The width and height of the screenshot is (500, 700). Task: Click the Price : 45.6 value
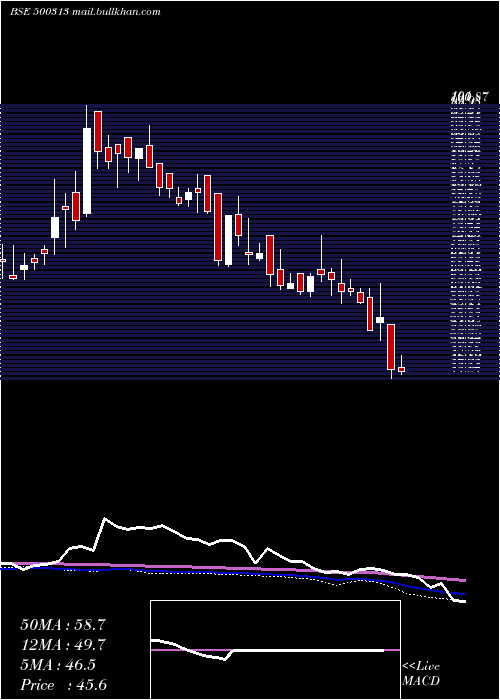pyautogui.click(x=63, y=685)
